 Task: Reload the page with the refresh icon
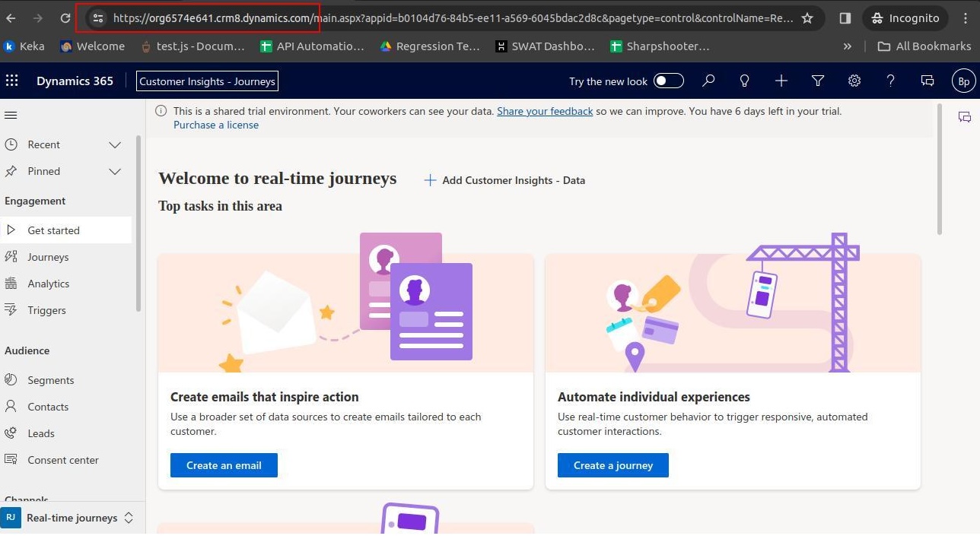65,18
